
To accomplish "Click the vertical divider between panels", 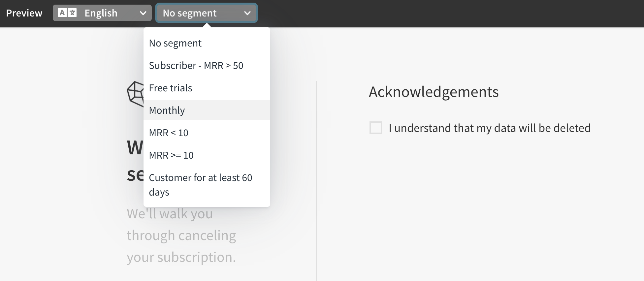I will point(316,181).
